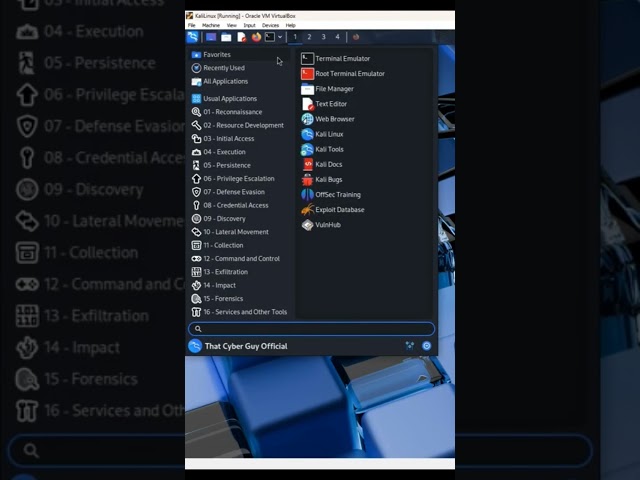The width and height of the screenshot is (640, 480).
Task: Open the 12 - Command and Control category
Action: [240, 259]
